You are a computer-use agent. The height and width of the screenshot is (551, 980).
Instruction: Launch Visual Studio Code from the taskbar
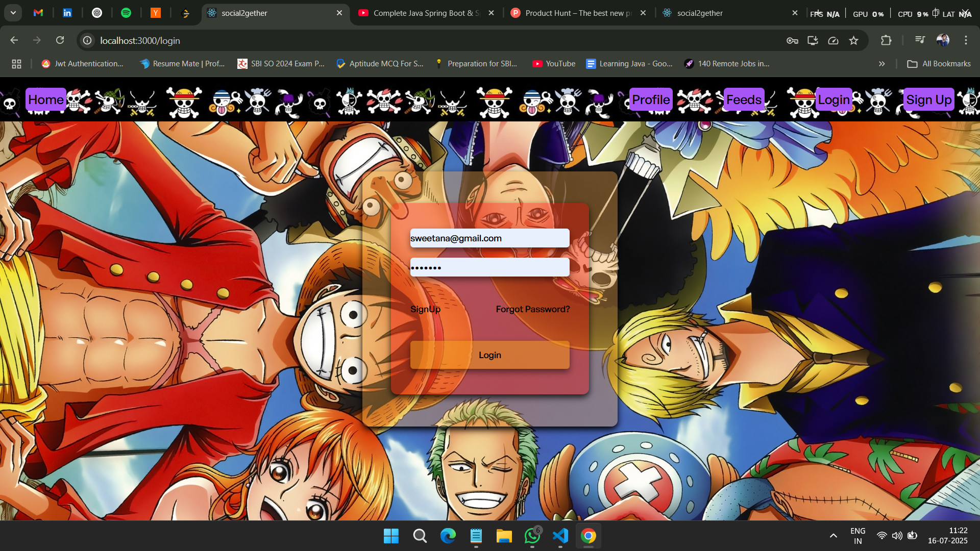click(x=560, y=536)
